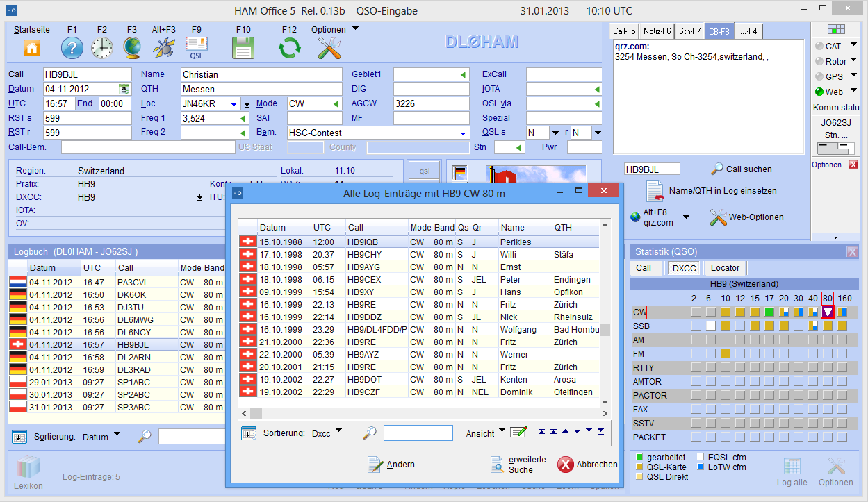Open Sortierung Datum dropdown in Logbuch
The height and width of the screenshot is (502, 868).
(x=117, y=435)
